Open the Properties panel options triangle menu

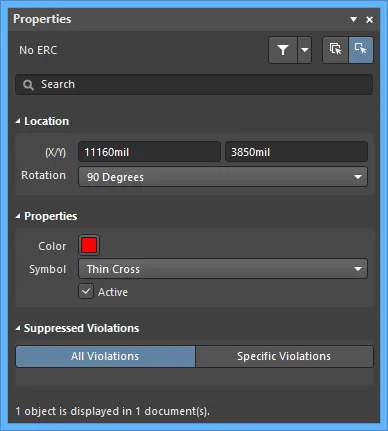(x=354, y=20)
